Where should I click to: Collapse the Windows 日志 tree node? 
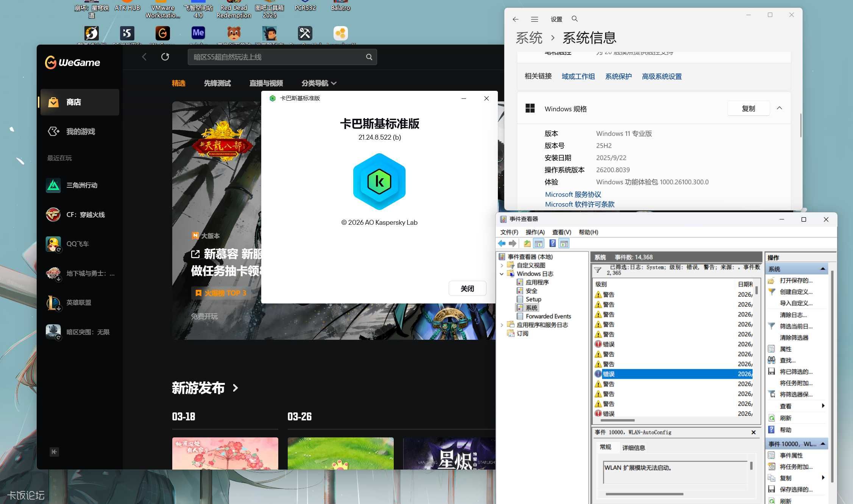(x=502, y=274)
